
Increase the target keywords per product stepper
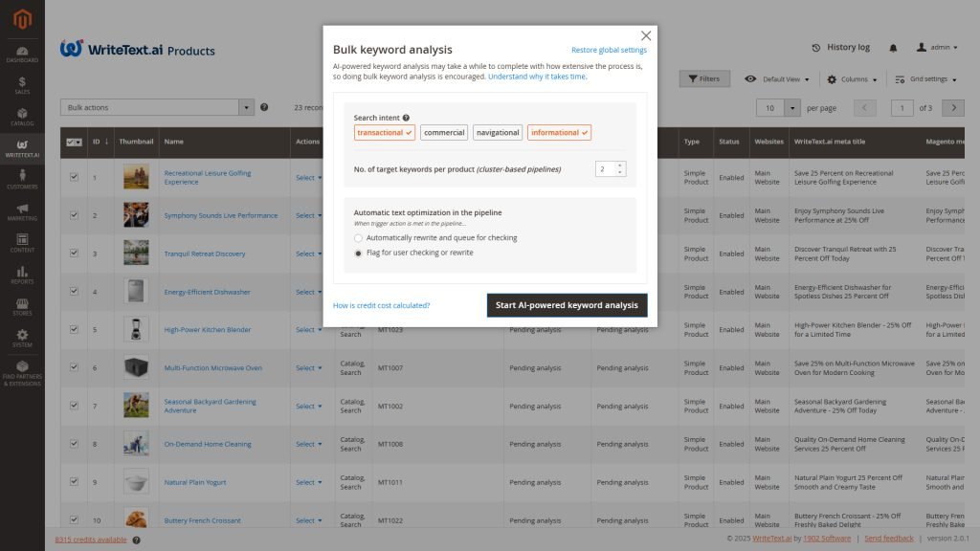pos(620,165)
